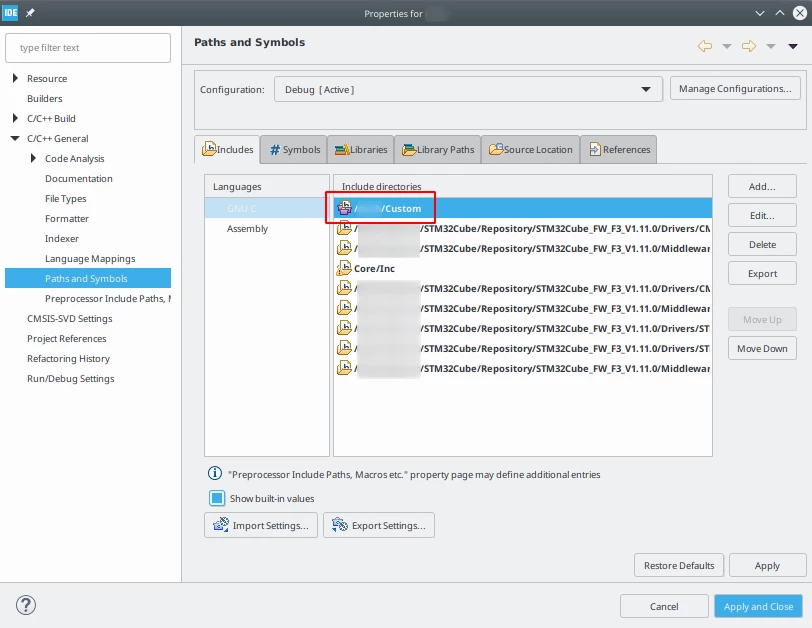The width and height of the screenshot is (812, 628).
Task: Click the IDE application icon
Action: [x=10, y=12]
